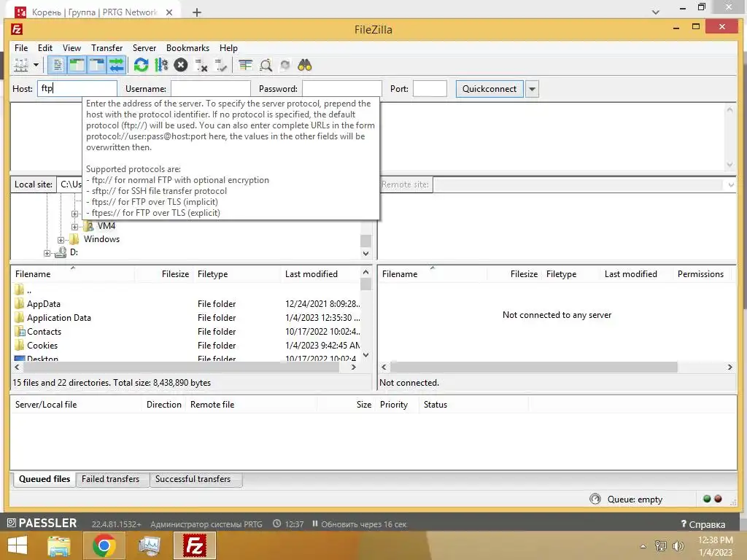747x560 pixels.
Task: Select the Cookies folder
Action: pyautogui.click(x=42, y=345)
